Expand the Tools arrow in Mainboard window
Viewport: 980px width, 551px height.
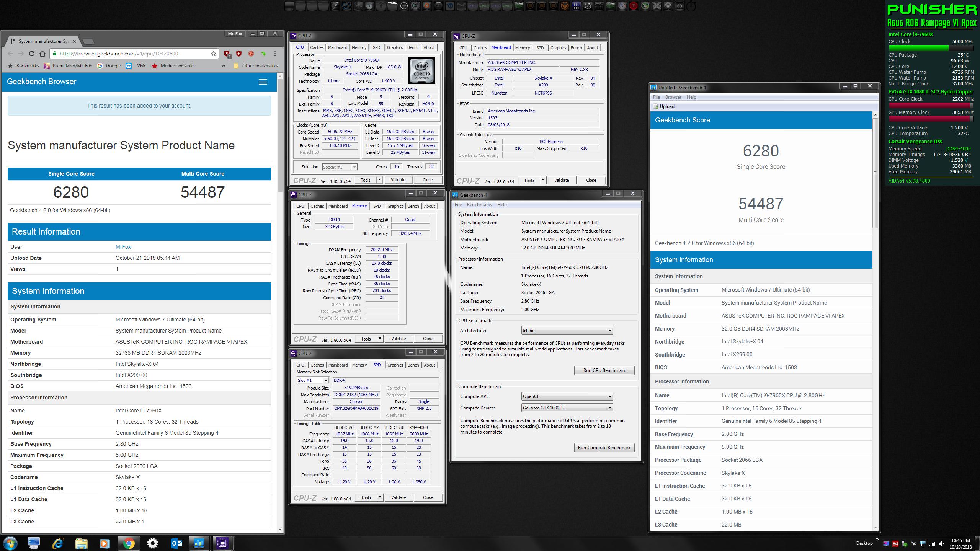click(x=543, y=180)
